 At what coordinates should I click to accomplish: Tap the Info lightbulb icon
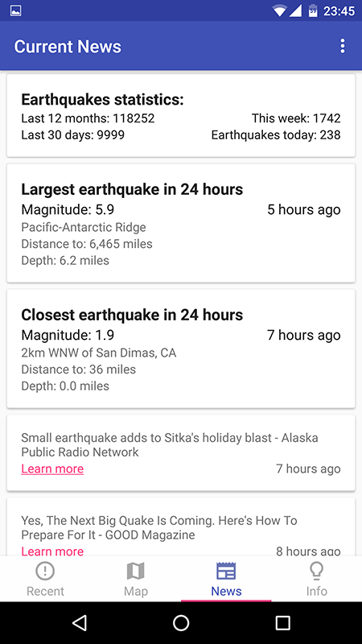pyautogui.click(x=316, y=571)
